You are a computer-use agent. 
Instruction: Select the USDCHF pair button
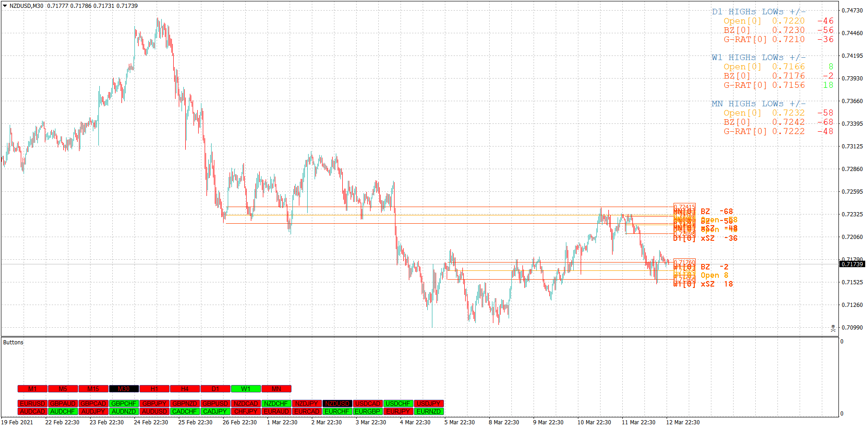coord(398,404)
